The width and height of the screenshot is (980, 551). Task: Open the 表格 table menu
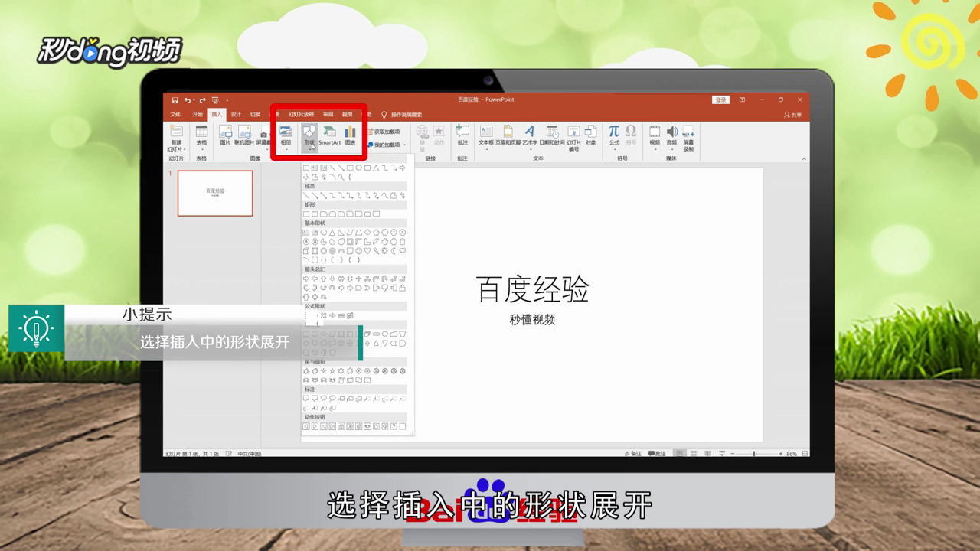pos(201,138)
